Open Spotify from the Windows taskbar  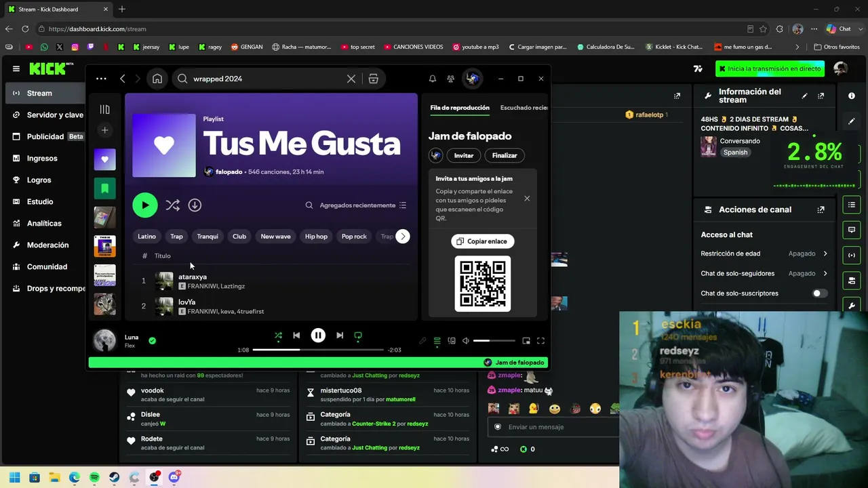[94, 477]
